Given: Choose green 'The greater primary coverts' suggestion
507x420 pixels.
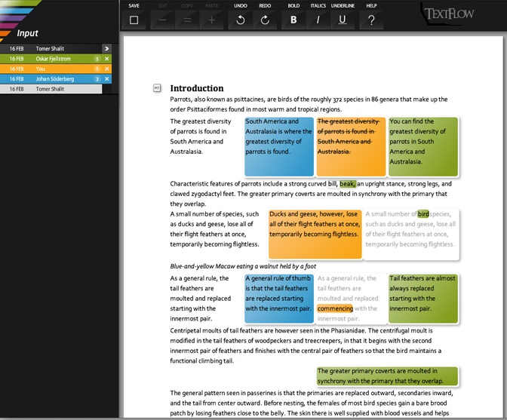Looking at the screenshot, I should (387, 376).
